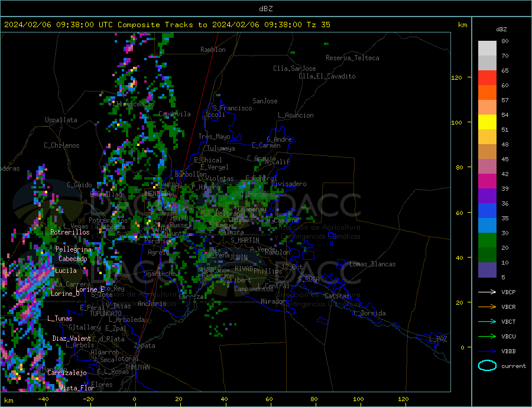Pick the dark green 10-20 dBZ swatch
The height and width of the screenshot is (407, 532).
[487, 255]
